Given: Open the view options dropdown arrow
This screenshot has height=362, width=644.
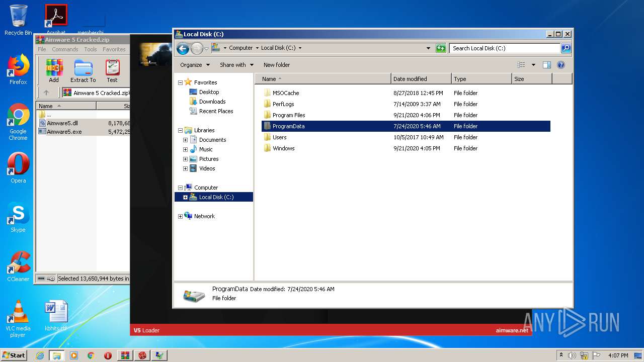Looking at the screenshot, I should point(533,65).
